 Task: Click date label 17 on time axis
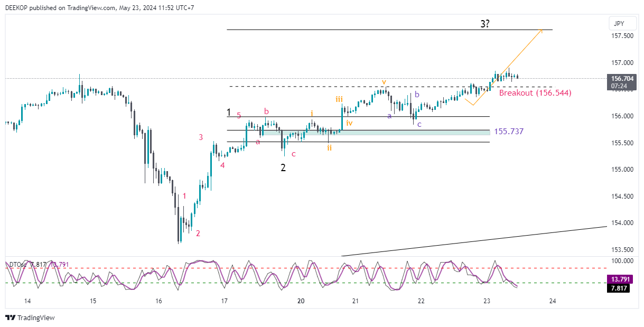225,301
